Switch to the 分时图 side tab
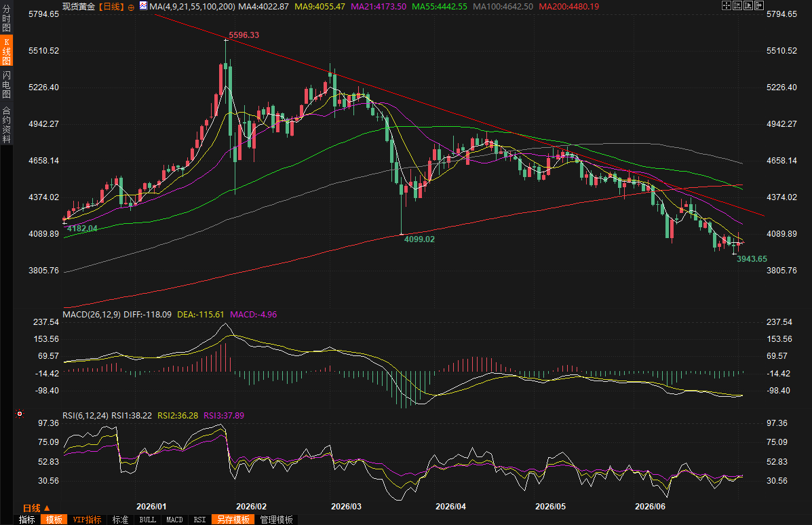812x525 pixels. (x=6, y=18)
